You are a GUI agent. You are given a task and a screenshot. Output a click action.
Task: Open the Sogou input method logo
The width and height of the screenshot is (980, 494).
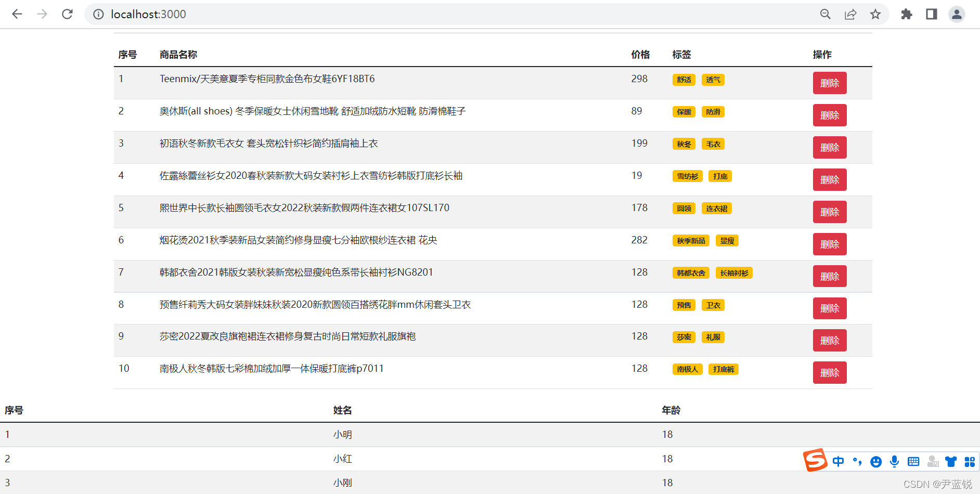815,460
